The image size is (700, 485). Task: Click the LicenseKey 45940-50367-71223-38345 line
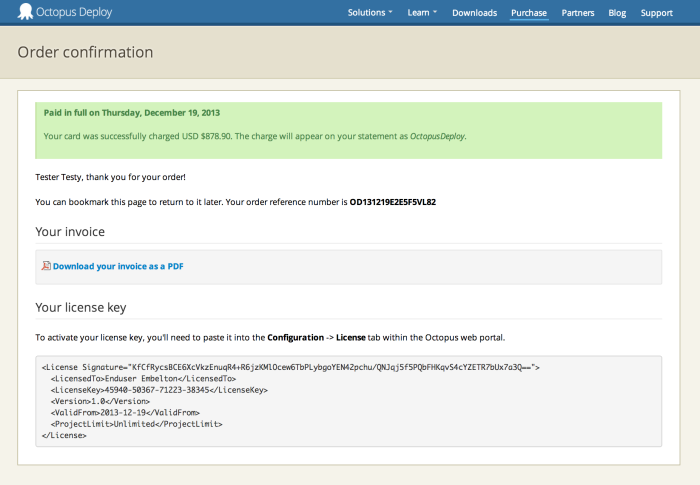pyautogui.click(x=159, y=390)
